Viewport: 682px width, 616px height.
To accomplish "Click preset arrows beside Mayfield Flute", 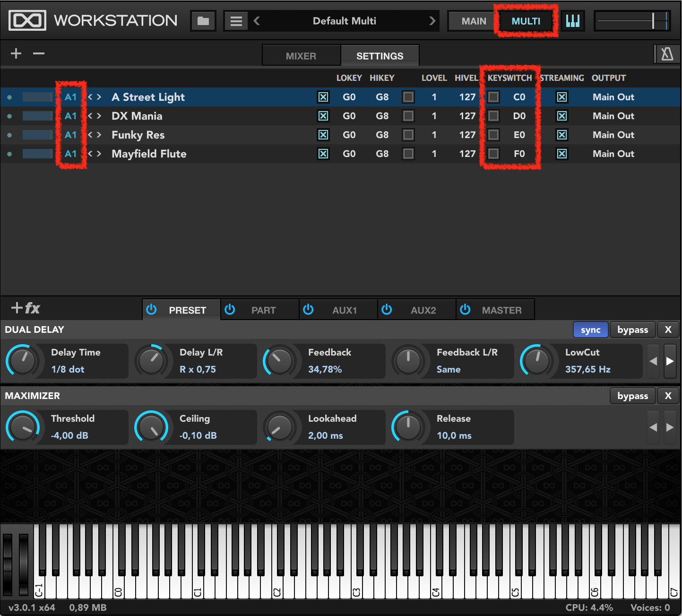I will pos(95,154).
